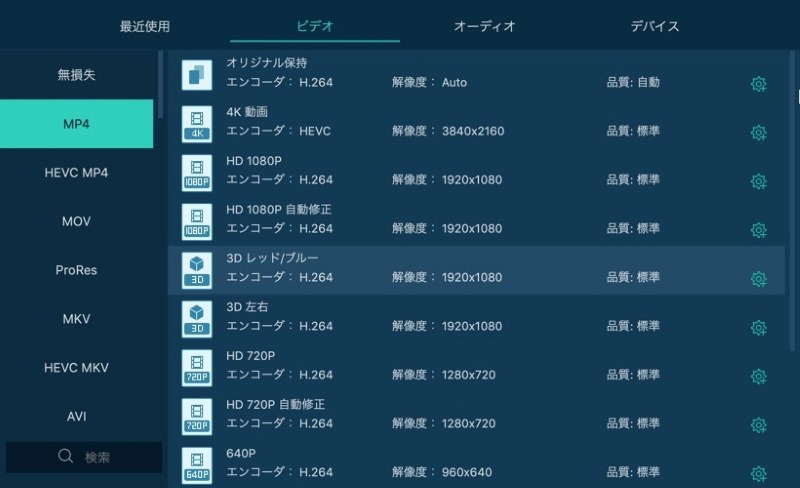Open gear settings for 3D レッド/ブルー
This screenshot has width=800, height=488.
pos(758,279)
